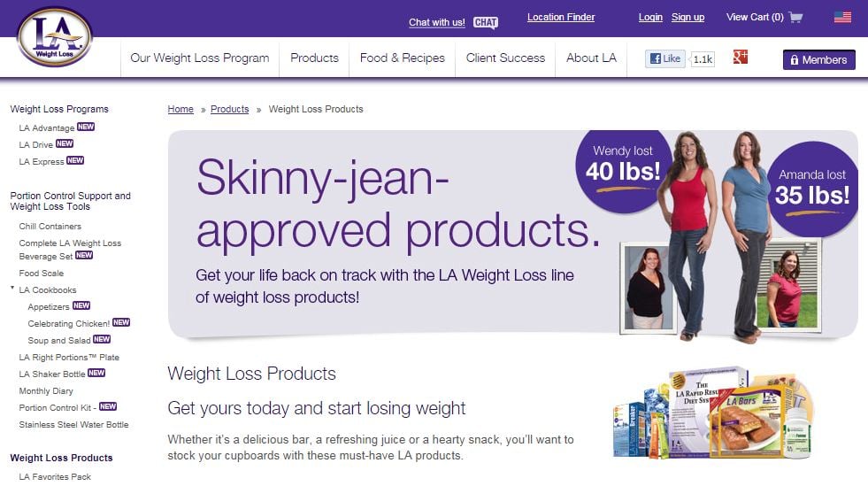
Task: Click the weight loss products image
Action: [x=713, y=413]
